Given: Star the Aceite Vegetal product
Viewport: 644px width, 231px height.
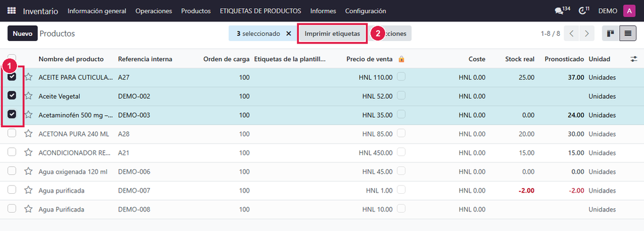Looking at the screenshot, I should pos(28,96).
